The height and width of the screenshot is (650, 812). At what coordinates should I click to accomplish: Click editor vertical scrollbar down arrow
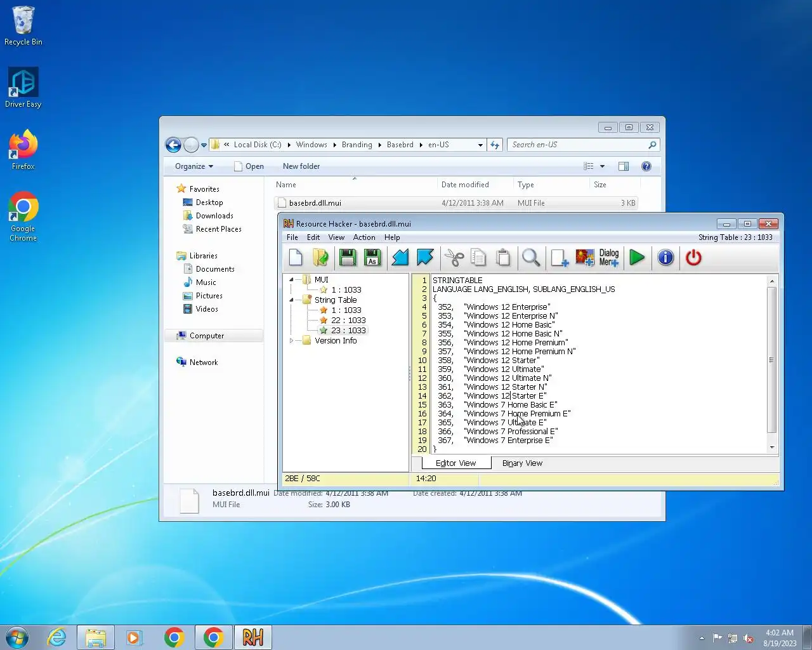pyautogui.click(x=772, y=448)
